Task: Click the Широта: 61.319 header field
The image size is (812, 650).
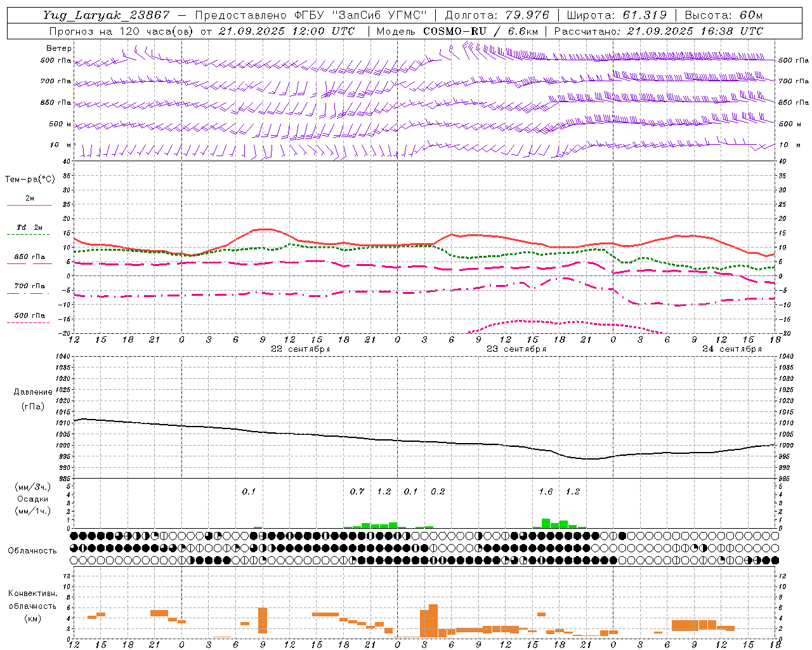Action: (616, 15)
